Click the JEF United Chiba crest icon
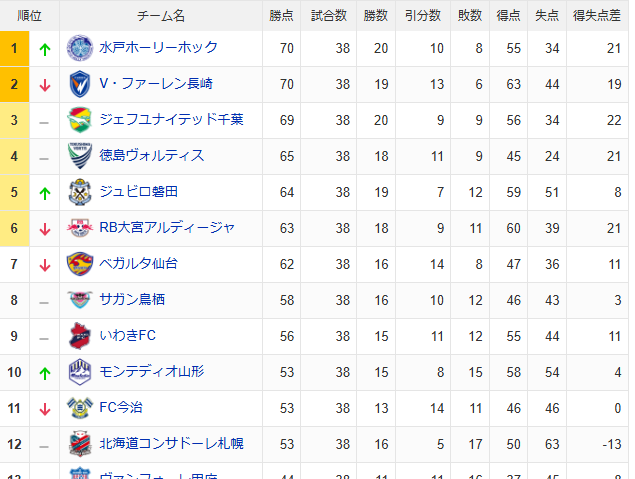 point(79,120)
